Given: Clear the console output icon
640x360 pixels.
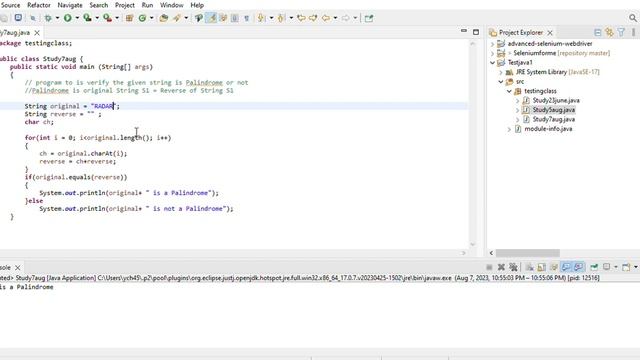Looking at the screenshot, I should pyautogui.click(x=529, y=267).
